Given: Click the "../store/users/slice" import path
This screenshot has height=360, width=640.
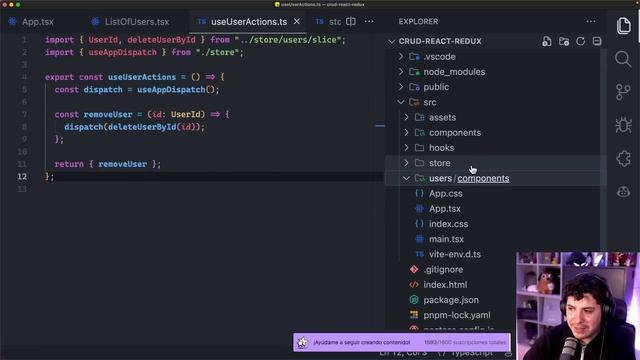Looking at the screenshot, I should pos(289,40).
